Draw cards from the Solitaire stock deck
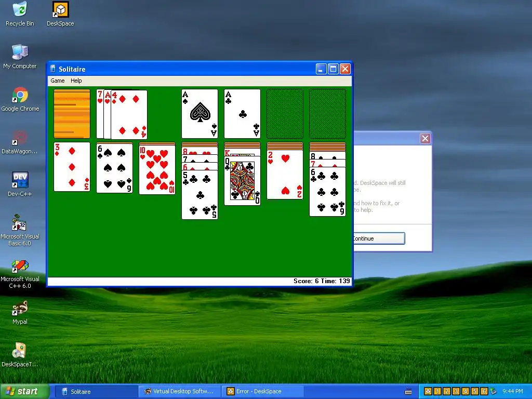The image size is (532, 399). coord(72,114)
